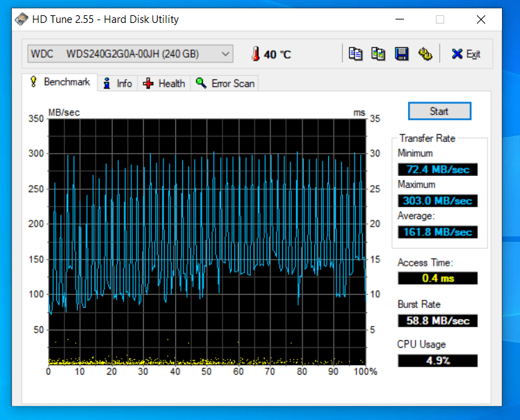Select the 58.8 MB/sec burst rate value
The width and height of the screenshot is (520, 420).
pyautogui.click(x=438, y=321)
